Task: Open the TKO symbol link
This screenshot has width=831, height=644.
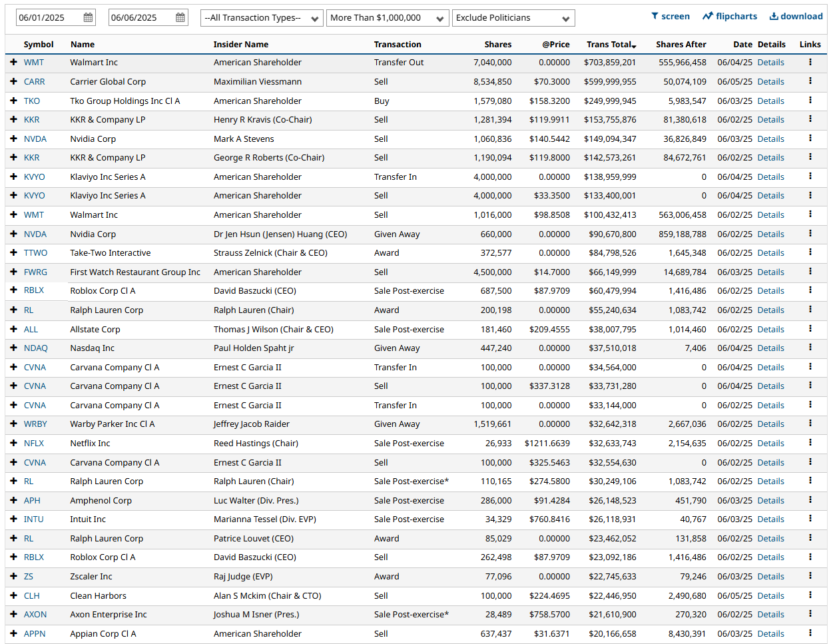Action: (32, 101)
